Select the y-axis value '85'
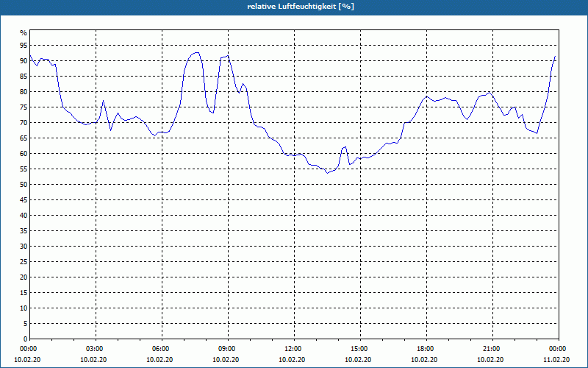The width and height of the screenshot is (588, 368). [24, 77]
